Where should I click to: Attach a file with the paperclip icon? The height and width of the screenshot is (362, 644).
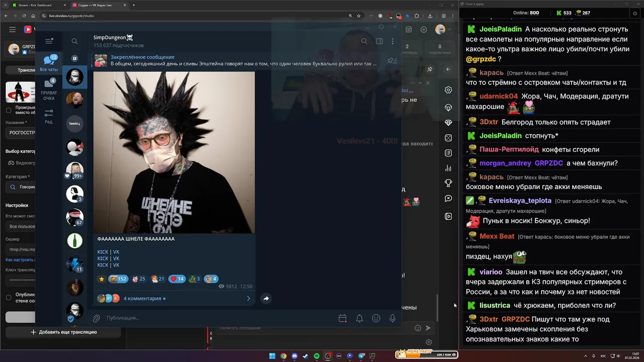[96, 318]
